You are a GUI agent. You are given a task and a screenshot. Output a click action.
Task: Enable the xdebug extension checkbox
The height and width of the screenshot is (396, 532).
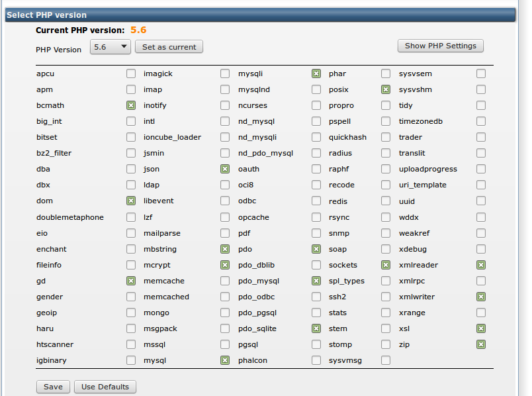pos(481,249)
